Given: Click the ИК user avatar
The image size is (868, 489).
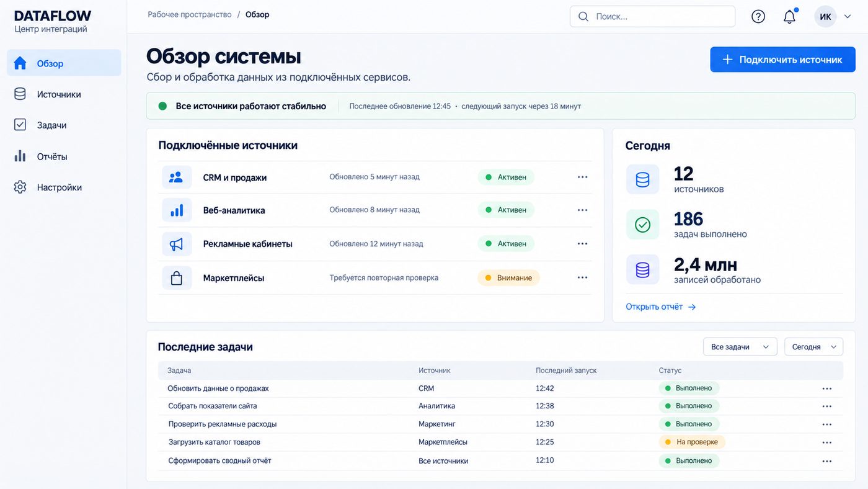Looking at the screenshot, I should [825, 17].
